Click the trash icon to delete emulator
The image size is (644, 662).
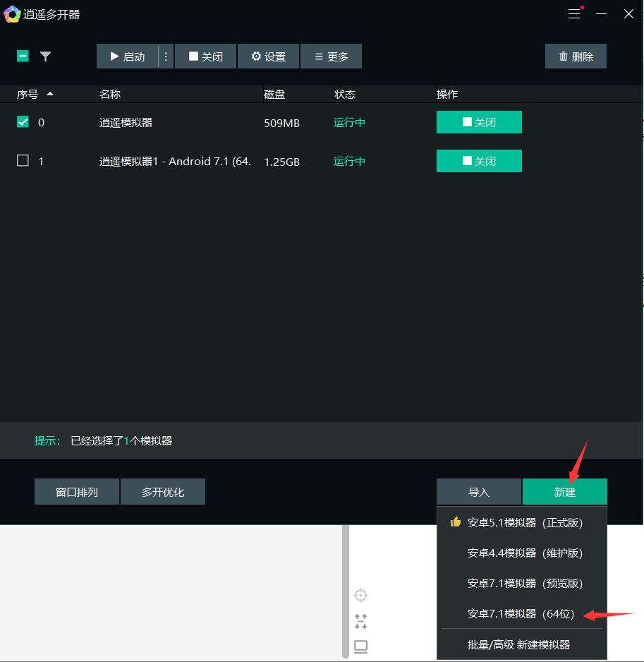click(564, 56)
